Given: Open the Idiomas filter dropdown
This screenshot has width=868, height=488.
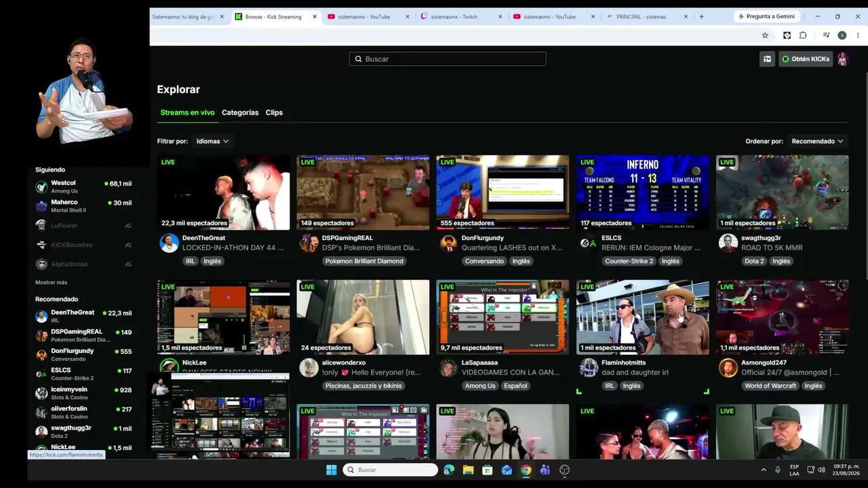Looking at the screenshot, I should (212, 141).
